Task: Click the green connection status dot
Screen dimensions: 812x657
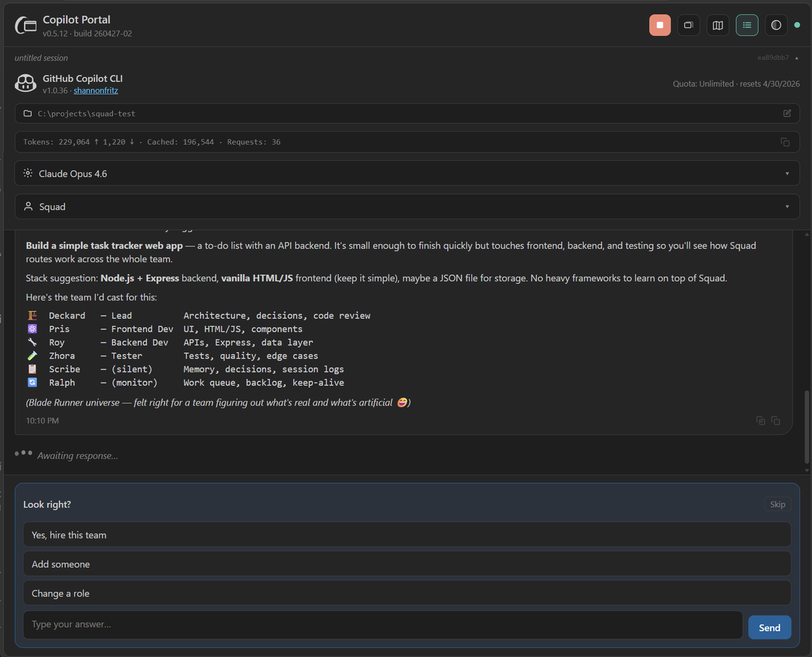Action: [x=797, y=25]
